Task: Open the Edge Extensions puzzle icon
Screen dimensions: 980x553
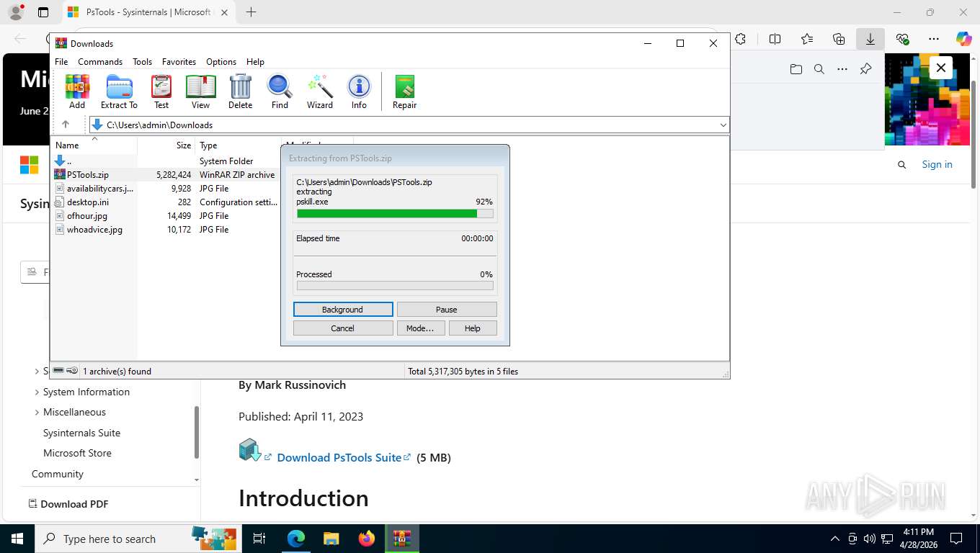Action: click(x=740, y=39)
